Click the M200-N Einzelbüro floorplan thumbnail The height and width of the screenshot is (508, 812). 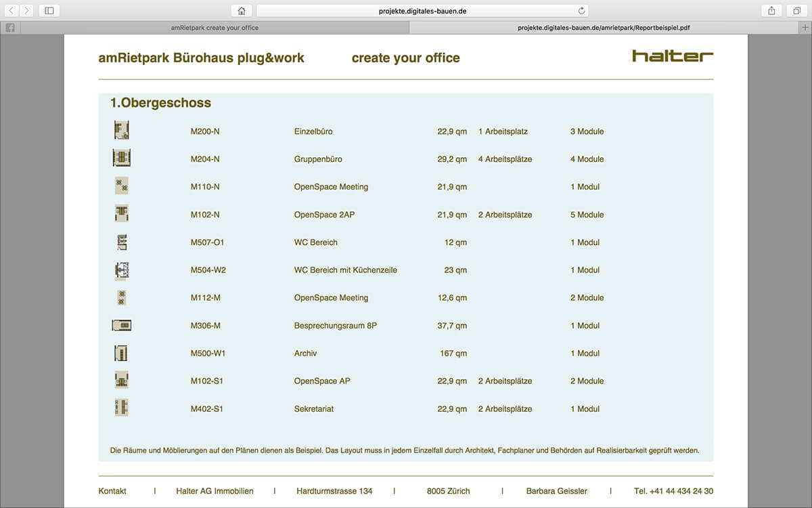tap(122, 131)
